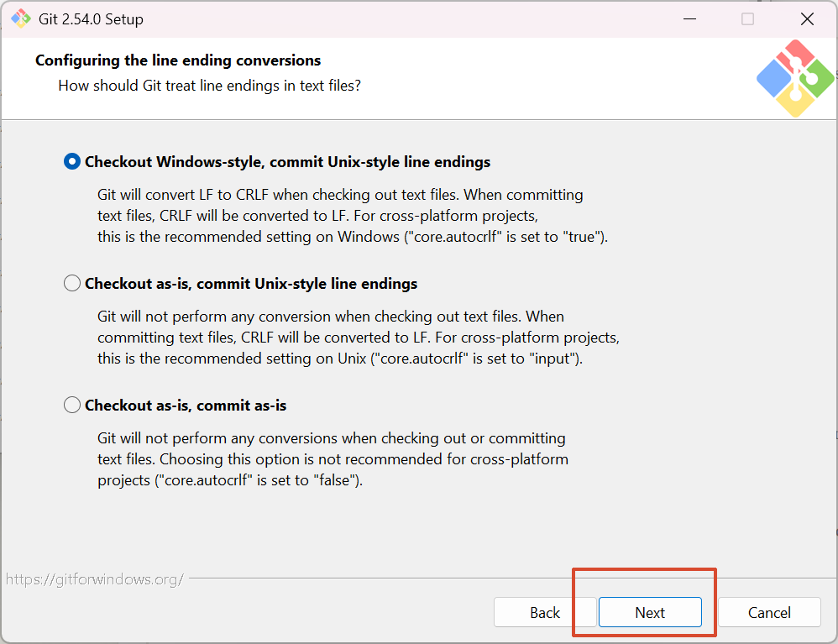Click the greyed-out maximize window button
The width and height of the screenshot is (838, 644).
click(747, 18)
